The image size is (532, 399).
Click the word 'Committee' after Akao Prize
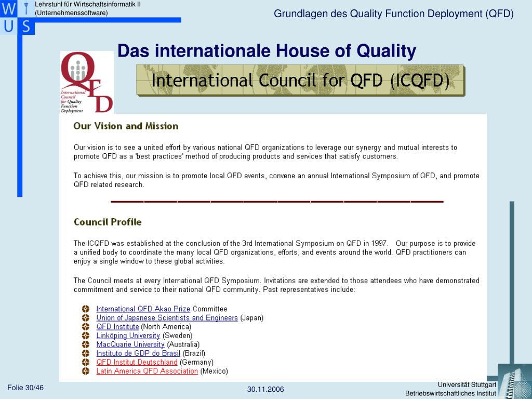click(x=210, y=309)
